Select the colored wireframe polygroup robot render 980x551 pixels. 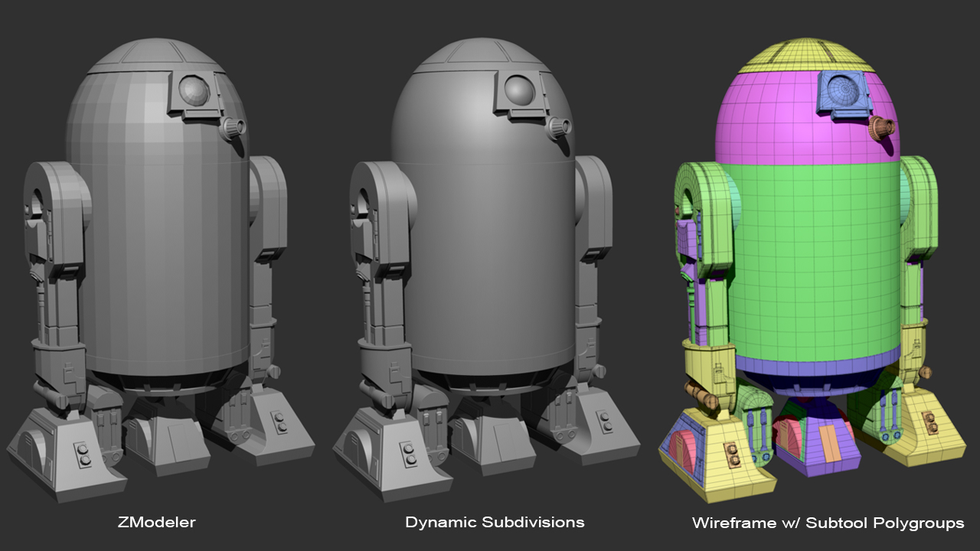(812, 270)
